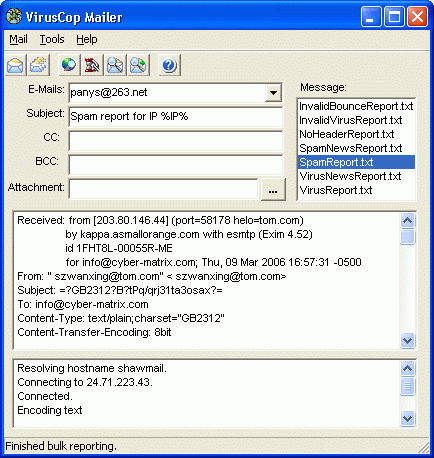Click the 'Content-Transfer-Encoding: 8bit' line
This screenshot has width=434, height=458.
[94, 332]
